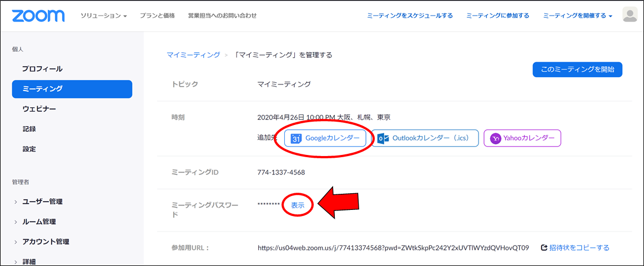Open 記録 in the sidebar
Viewport: 644px width, 266px height.
click(x=29, y=129)
